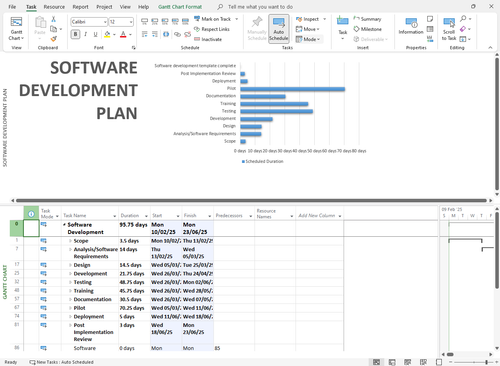Click the Respect Links button

coord(212,29)
